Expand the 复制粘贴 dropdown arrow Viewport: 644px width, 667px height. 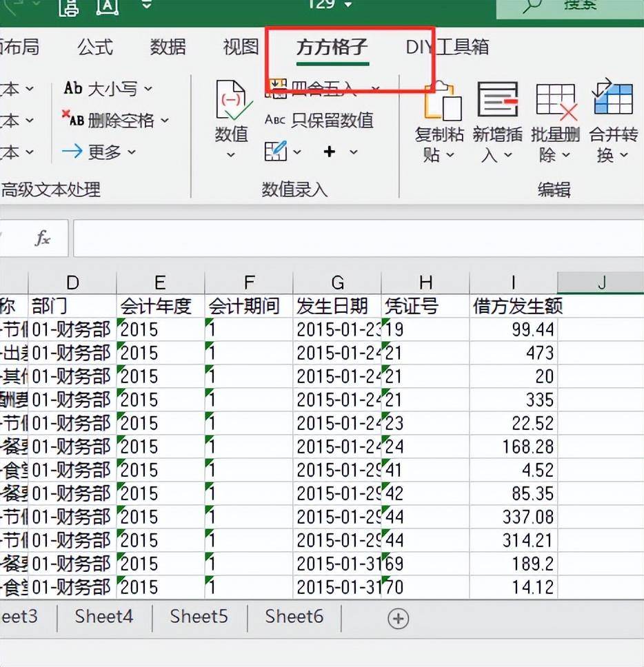tap(450, 155)
